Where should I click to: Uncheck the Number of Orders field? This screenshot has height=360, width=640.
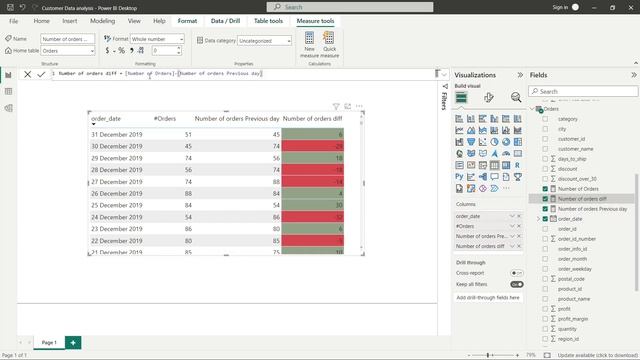tap(545, 189)
